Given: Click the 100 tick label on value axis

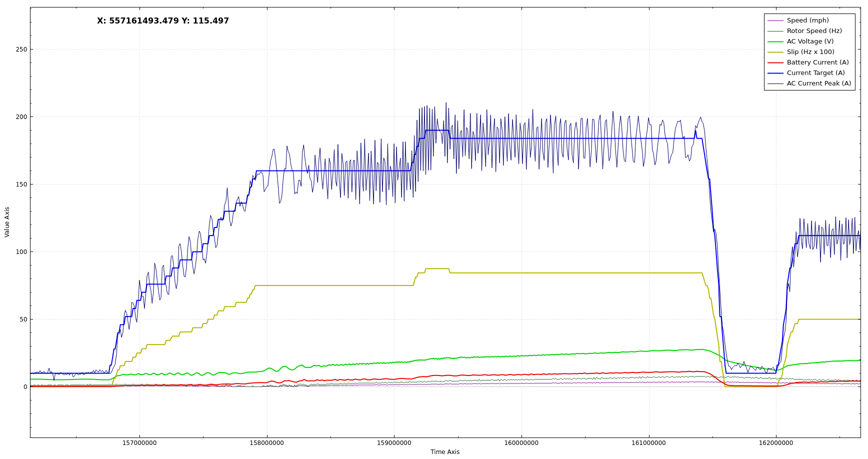Looking at the screenshot, I should coord(21,252).
